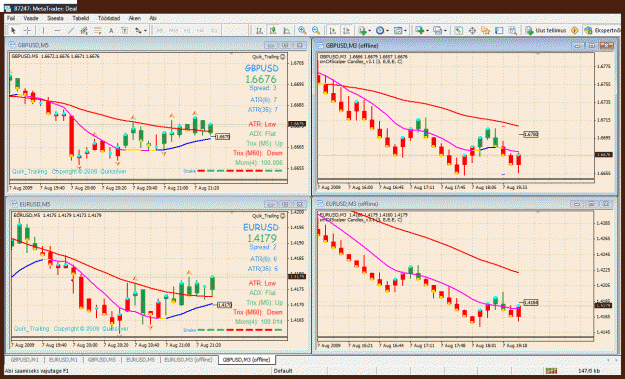This screenshot has width=625, height=379.
Task: Pick the horizontal line drawing tool
Action: [57, 31]
